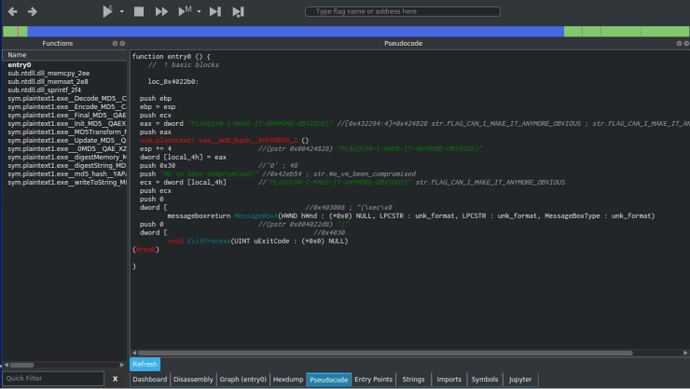Click loc_0x4022b0 label in pseudocode
Image resolution: width=690 pixels, height=389 pixels.
pos(173,82)
